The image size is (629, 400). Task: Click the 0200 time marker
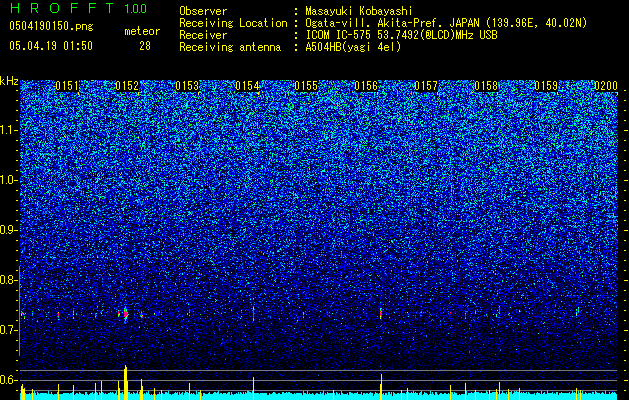pos(606,86)
